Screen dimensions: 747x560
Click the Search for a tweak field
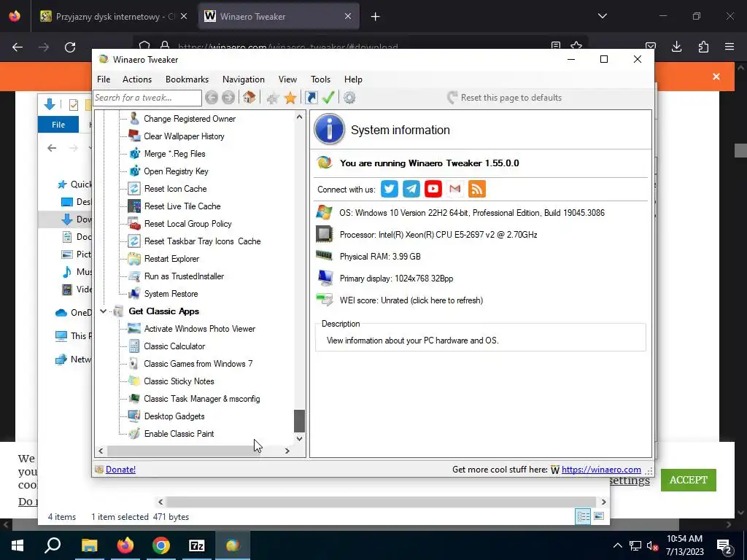pyautogui.click(x=147, y=98)
